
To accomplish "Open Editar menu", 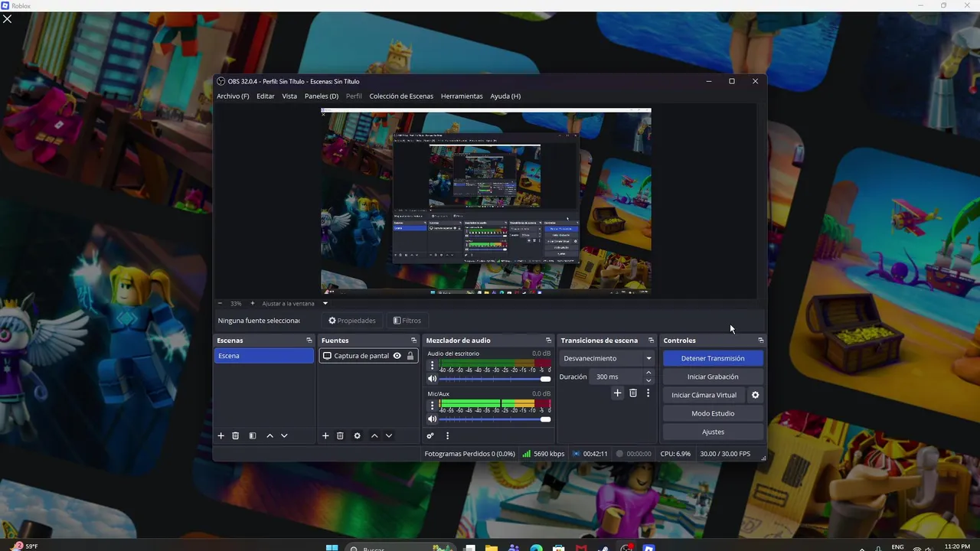I will point(266,96).
